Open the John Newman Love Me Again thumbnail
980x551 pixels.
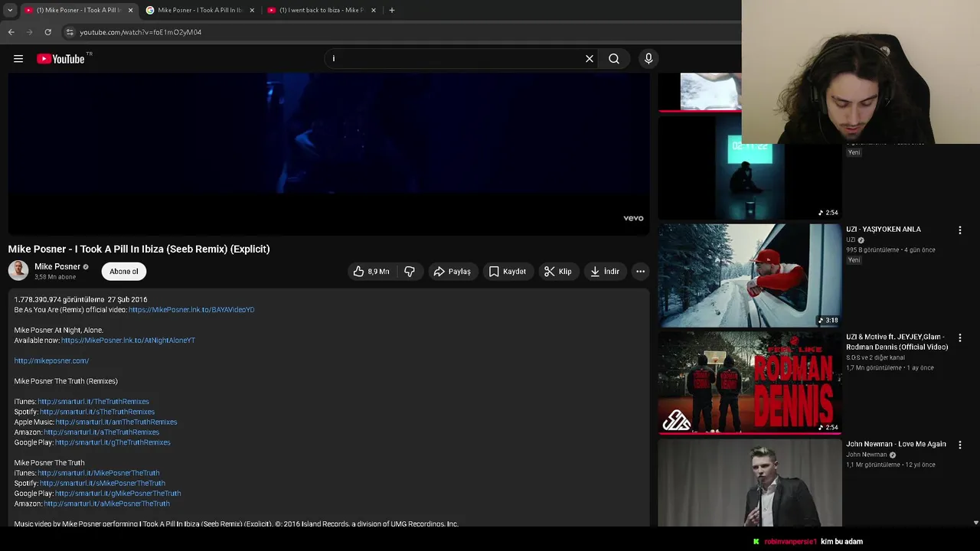point(750,483)
